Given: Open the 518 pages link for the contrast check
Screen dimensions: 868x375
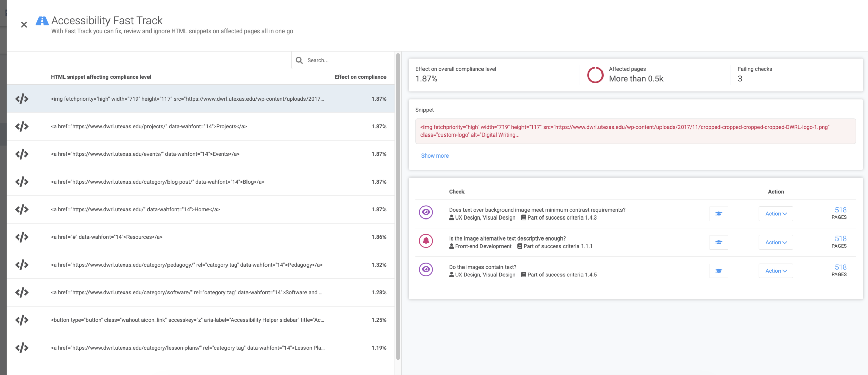Looking at the screenshot, I should 840,210.
